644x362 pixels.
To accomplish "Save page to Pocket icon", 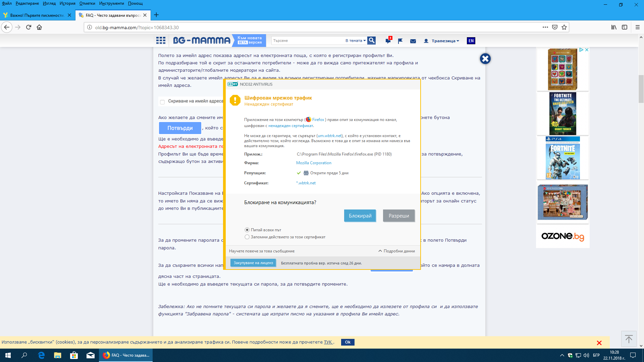I will click(555, 27).
